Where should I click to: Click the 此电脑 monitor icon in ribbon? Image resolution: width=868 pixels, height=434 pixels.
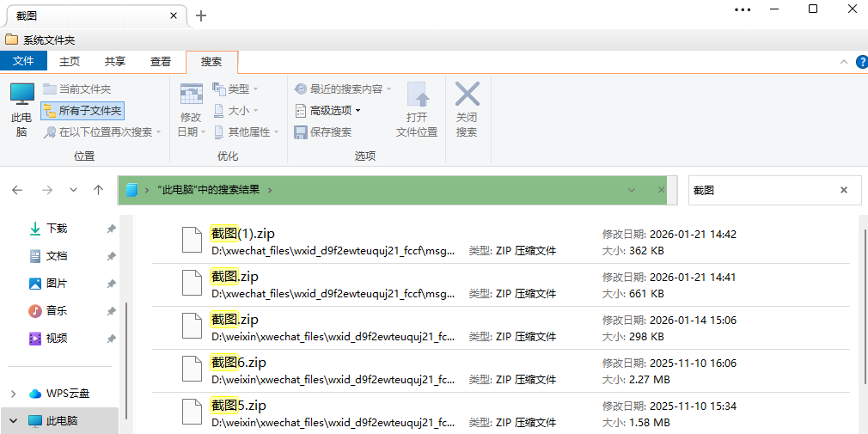pyautogui.click(x=22, y=95)
